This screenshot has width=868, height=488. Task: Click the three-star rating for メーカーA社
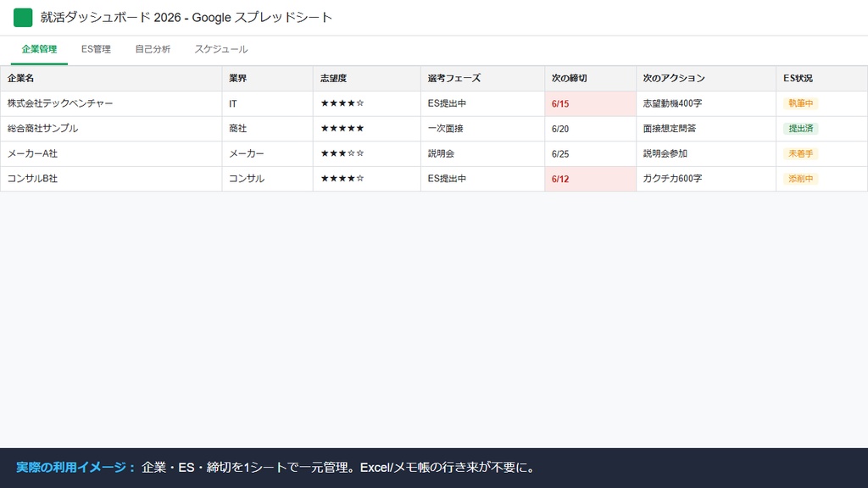point(342,153)
